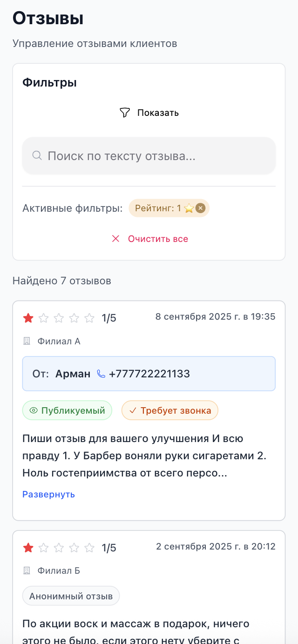The width and height of the screenshot is (298, 644).
Task: Click the building icon next to Филиал Б
Action: [x=27, y=571]
